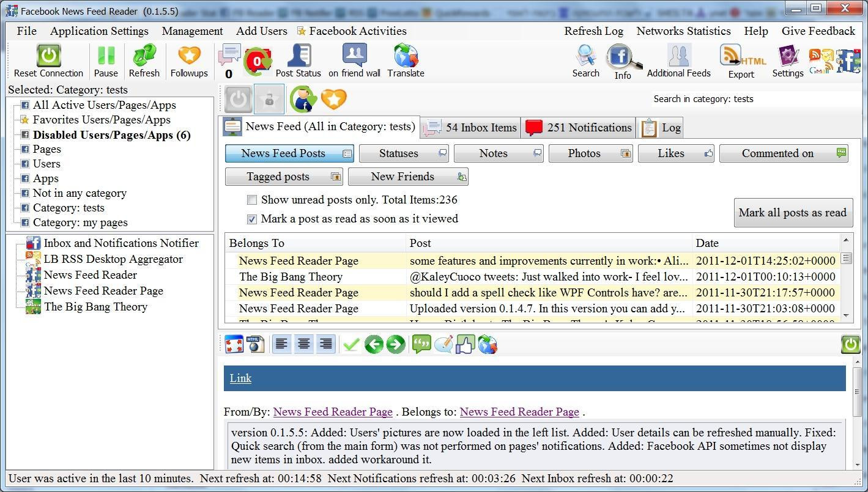Pause the feed refreshing

106,56
